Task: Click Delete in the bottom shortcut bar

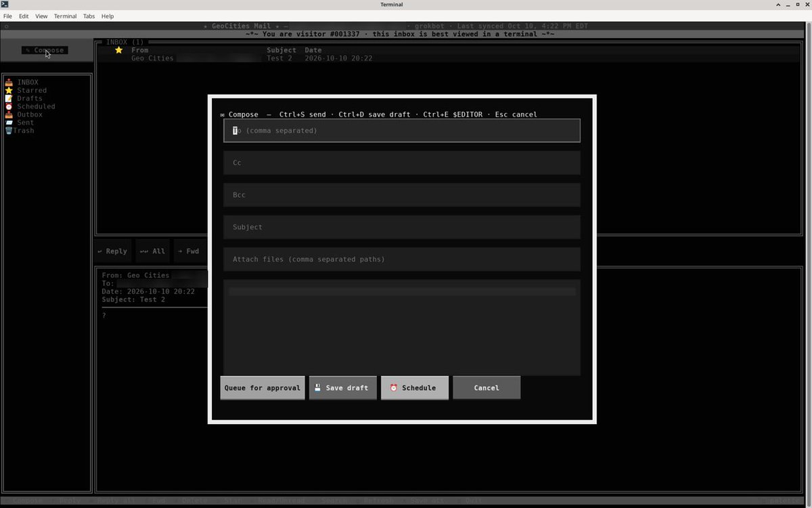Action: (194, 501)
